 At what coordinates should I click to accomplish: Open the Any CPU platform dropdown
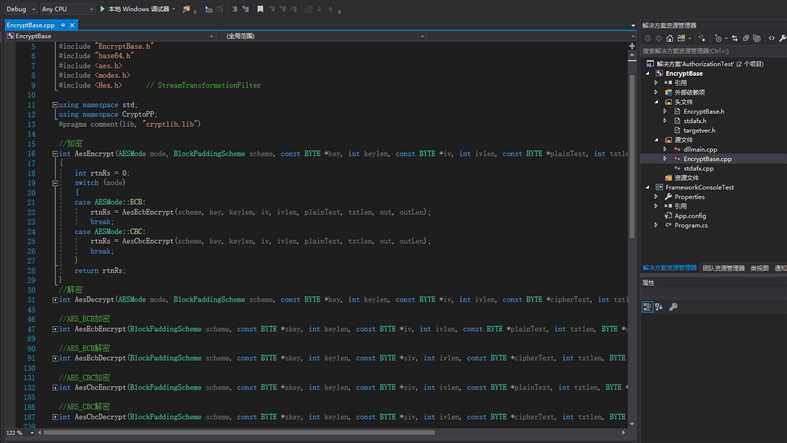[x=67, y=9]
